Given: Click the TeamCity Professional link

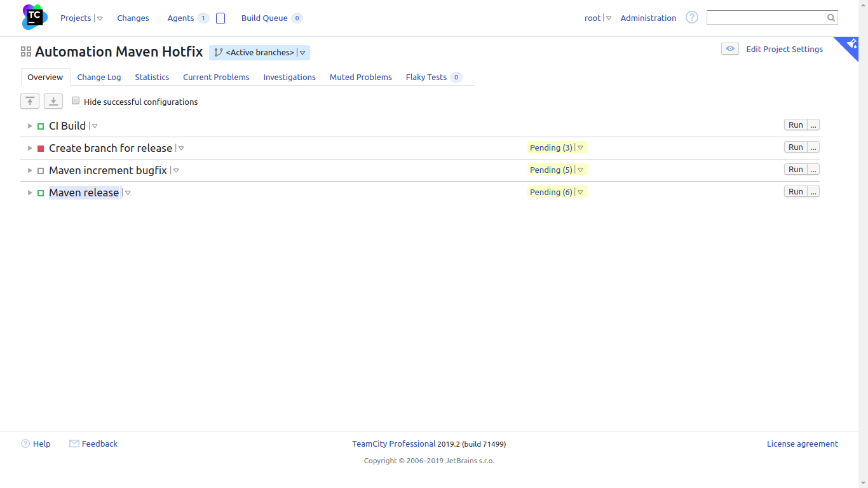Looking at the screenshot, I should [394, 444].
